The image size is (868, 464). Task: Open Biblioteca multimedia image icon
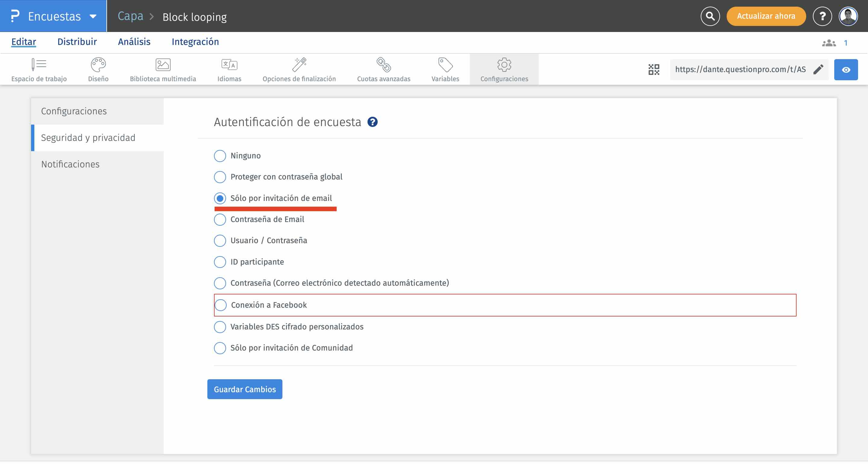point(163,65)
